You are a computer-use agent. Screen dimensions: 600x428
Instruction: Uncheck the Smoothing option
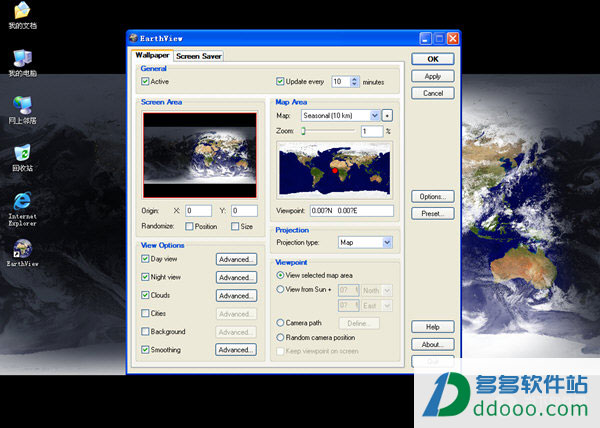click(145, 350)
